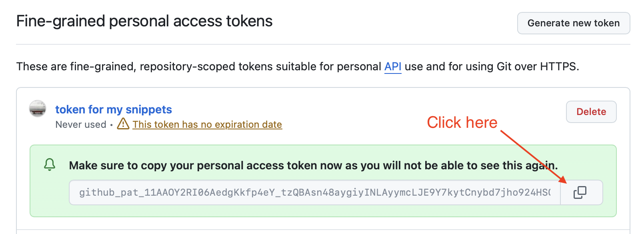Click the dot separator after "Never used"
Viewport: 644px width, 234px height.
111,125
